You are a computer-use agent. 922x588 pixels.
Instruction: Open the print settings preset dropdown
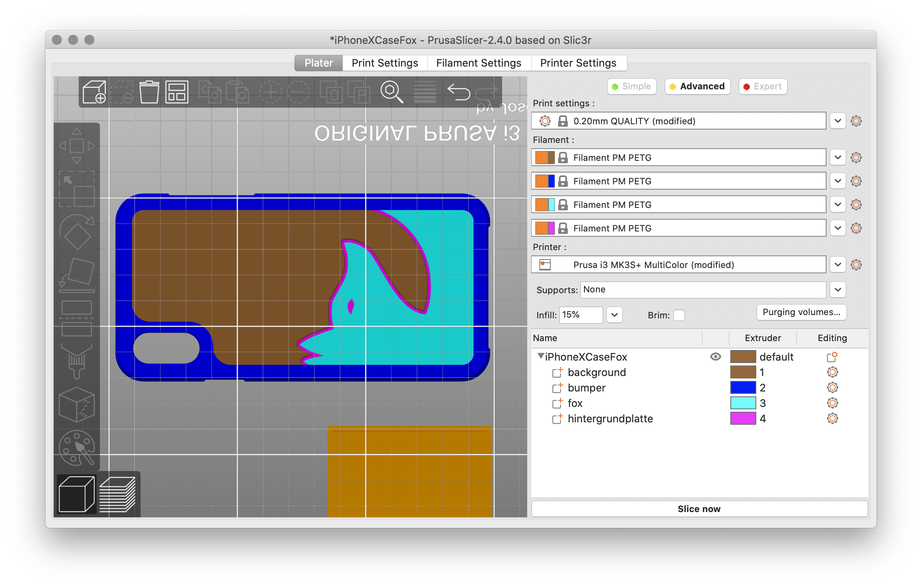(x=838, y=121)
